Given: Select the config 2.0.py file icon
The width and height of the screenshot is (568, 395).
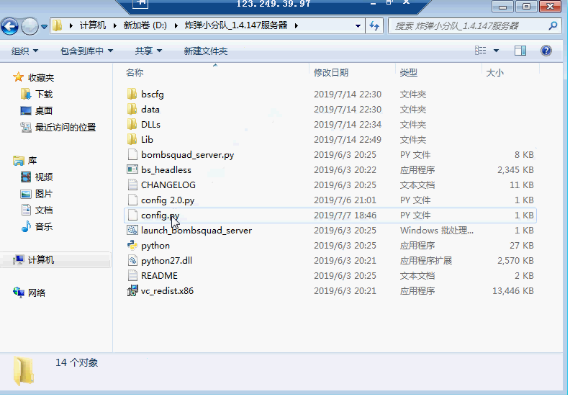Looking at the screenshot, I should pos(133,200).
